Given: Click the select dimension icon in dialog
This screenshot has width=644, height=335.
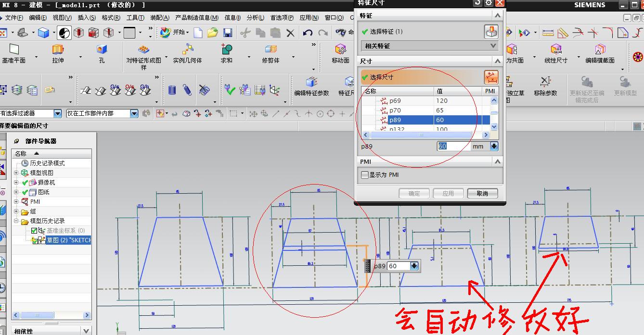Looking at the screenshot, I should click(491, 77).
